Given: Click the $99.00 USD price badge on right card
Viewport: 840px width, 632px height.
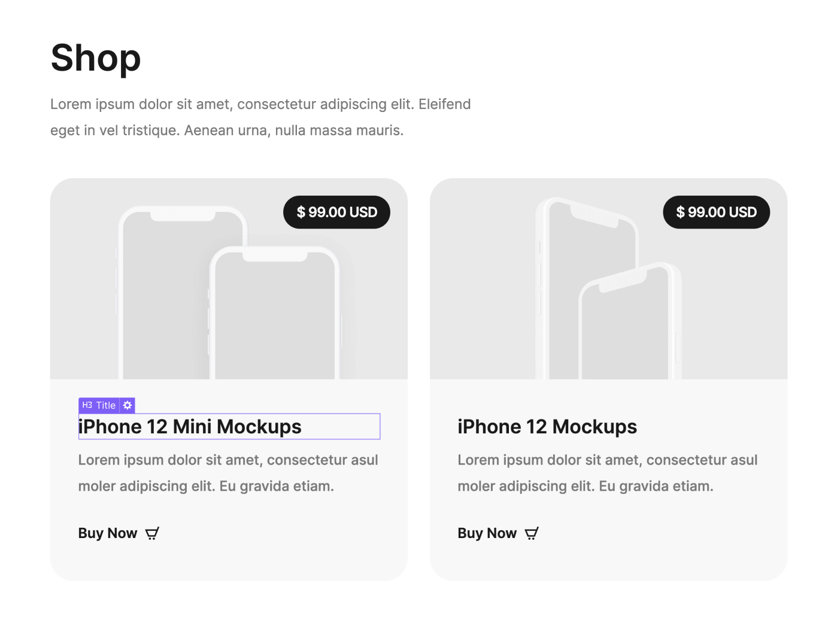Looking at the screenshot, I should tap(716, 212).
